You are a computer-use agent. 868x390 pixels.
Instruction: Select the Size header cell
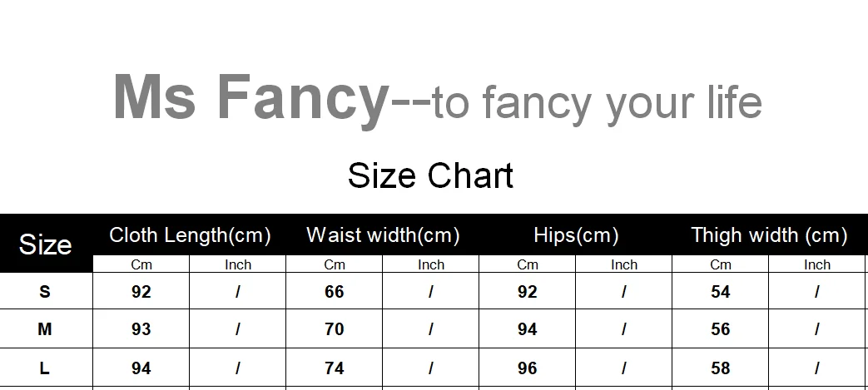click(46, 244)
